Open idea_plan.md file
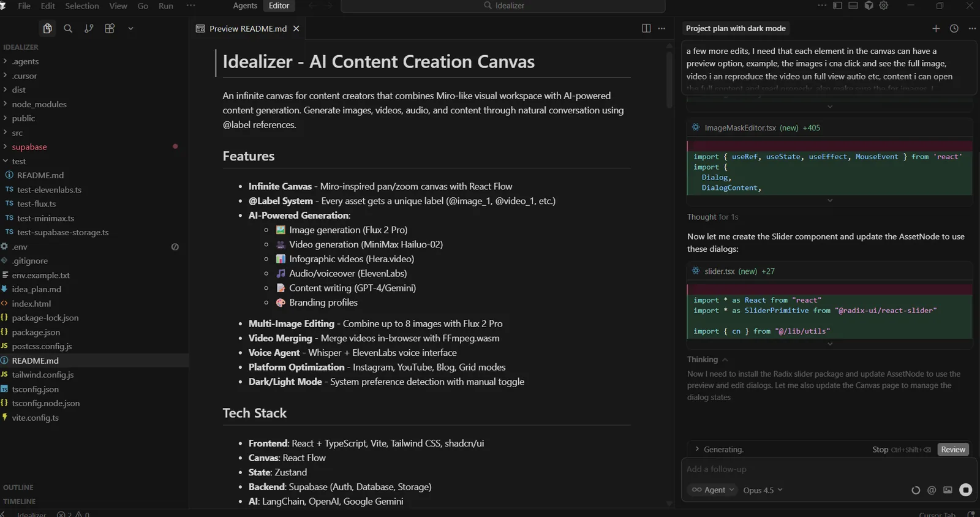This screenshot has height=517, width=980. click(36, 289)
